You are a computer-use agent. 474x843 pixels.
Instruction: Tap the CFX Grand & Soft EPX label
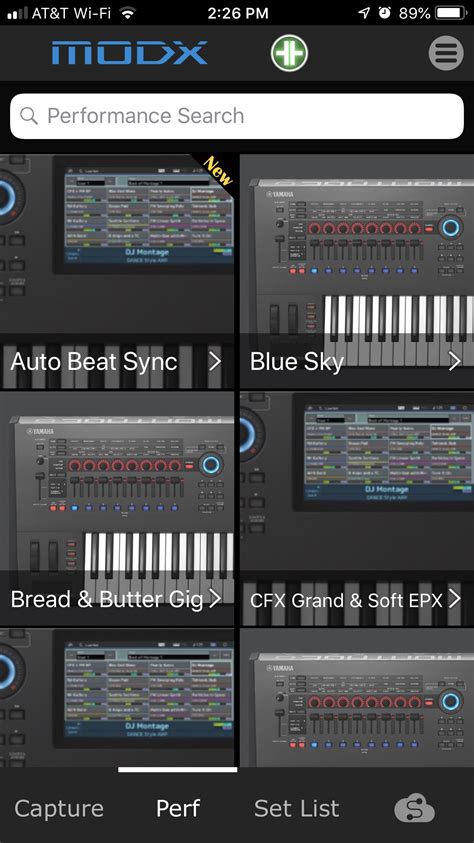pyautogui.click(x=346, y=600)
